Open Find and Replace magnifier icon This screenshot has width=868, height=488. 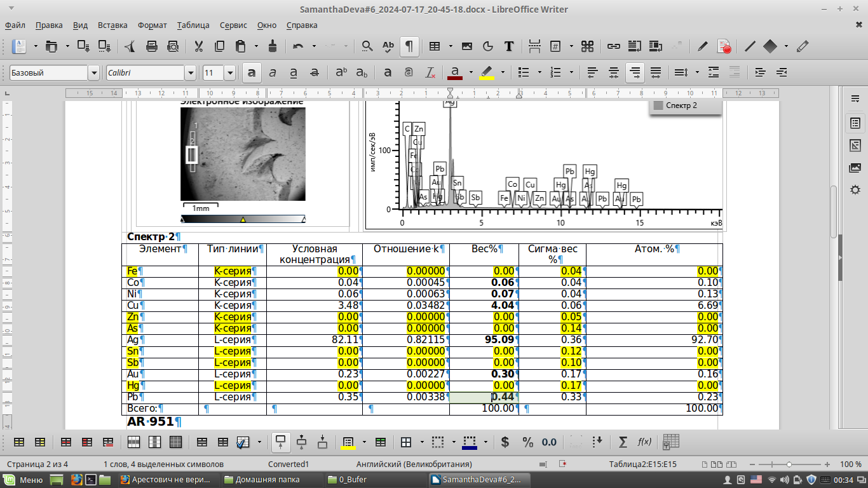[x=367, y=46]
